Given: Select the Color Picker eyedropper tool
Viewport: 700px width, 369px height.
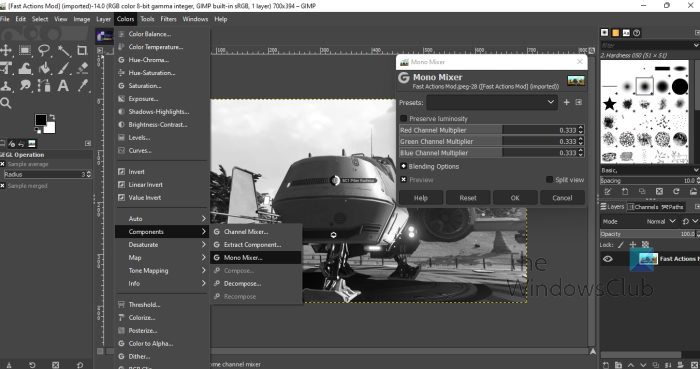Looking at the screenshot, I should [82, 85].
